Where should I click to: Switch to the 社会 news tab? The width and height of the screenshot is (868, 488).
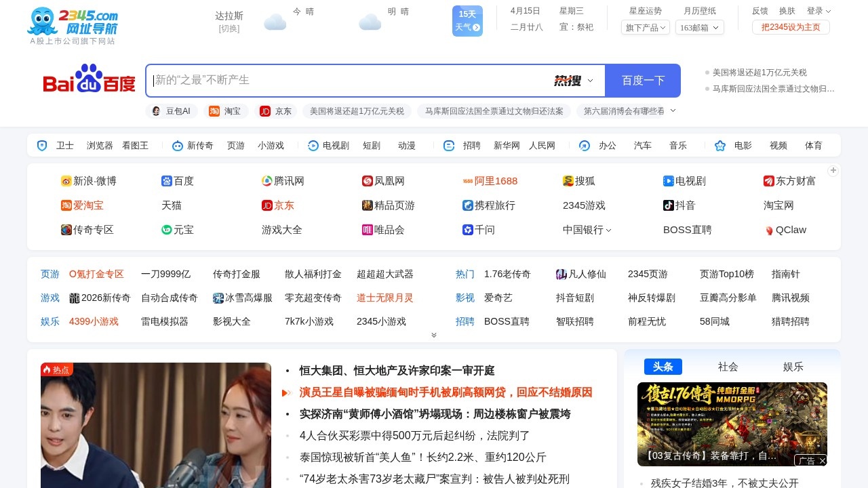(728, 367)
